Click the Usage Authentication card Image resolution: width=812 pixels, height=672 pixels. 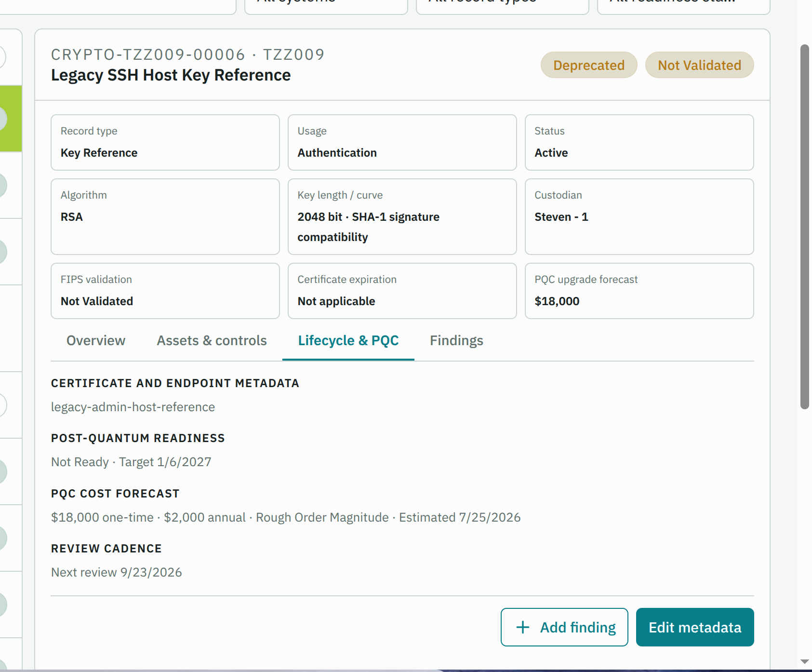point(402,142)
